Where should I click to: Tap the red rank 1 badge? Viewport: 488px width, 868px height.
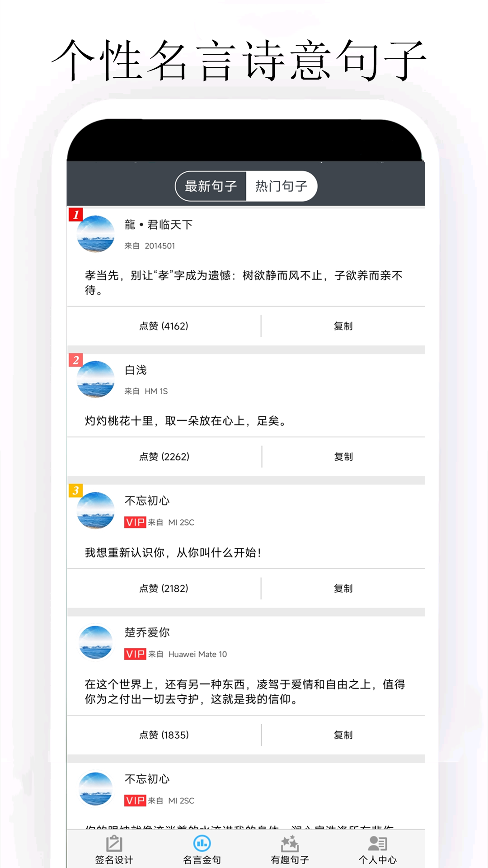(x=75, y=214)
